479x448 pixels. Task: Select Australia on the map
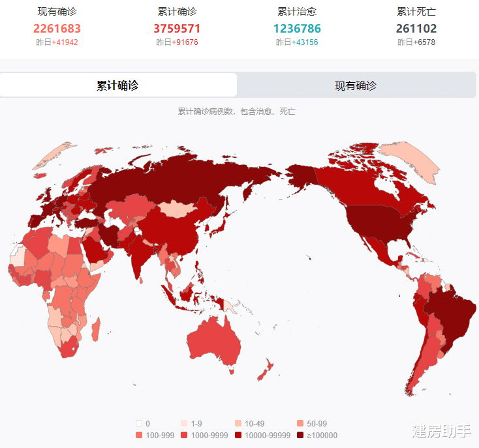point(214,340)
